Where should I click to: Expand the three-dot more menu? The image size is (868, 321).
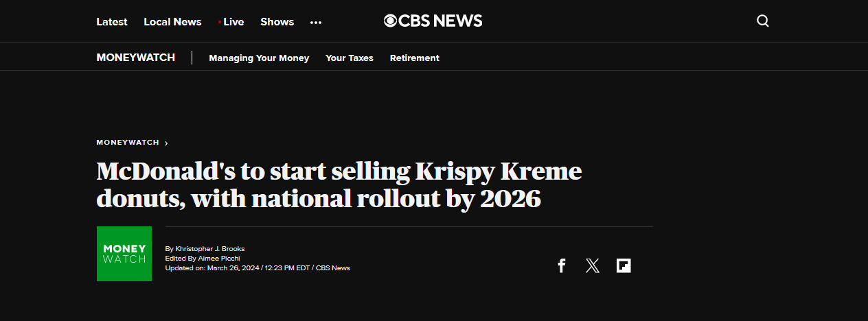point(316,22)
